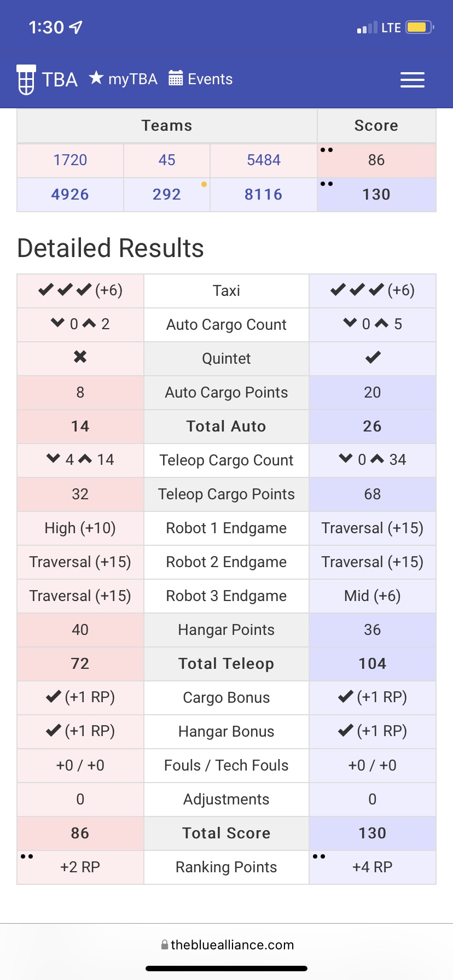This screenshot has width=453, height=980.
Task: Open team 292 page
Action: coord(167,195)
